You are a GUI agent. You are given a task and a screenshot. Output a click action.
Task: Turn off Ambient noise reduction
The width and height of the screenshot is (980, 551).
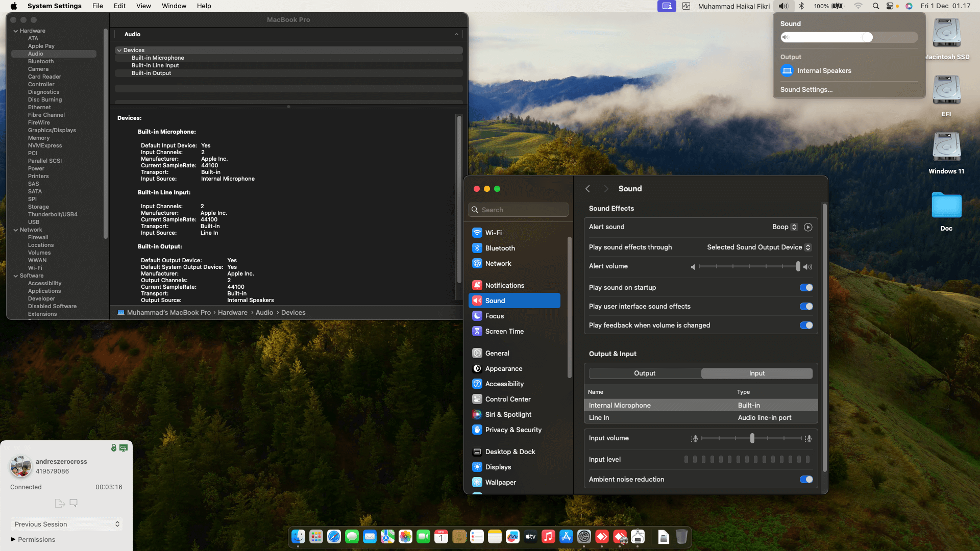pos(806,480)
